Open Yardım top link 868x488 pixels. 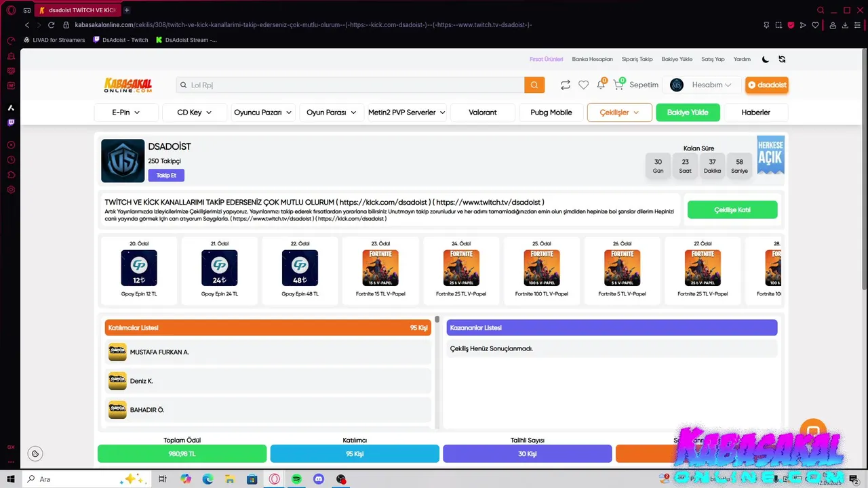pos(742,59)
